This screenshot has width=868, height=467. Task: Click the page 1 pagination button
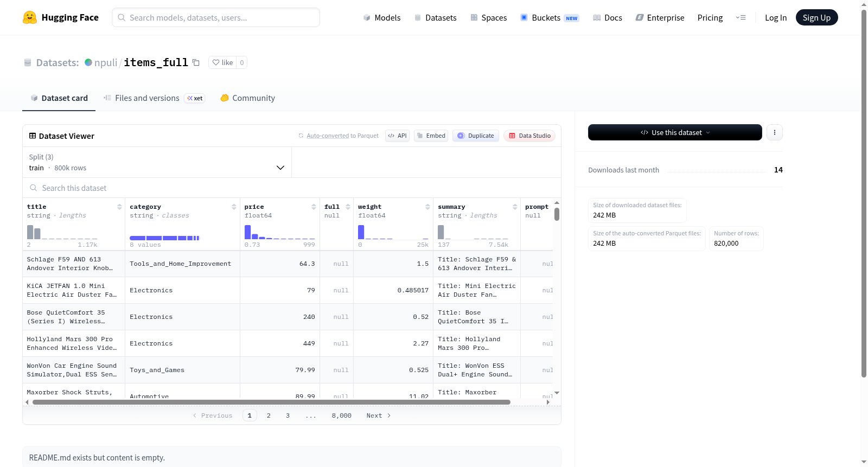(x=250, y=415)
